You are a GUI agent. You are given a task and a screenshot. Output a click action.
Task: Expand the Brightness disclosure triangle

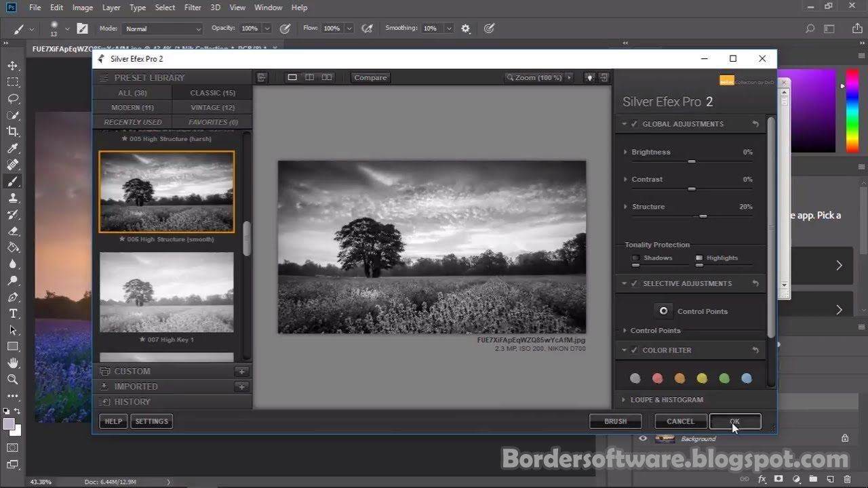point(625,152)
